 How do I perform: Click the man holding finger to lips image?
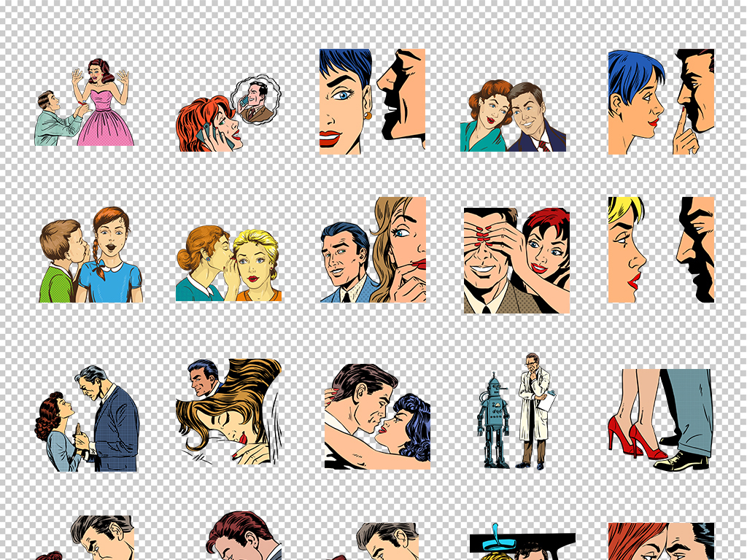tap(661, 101)
